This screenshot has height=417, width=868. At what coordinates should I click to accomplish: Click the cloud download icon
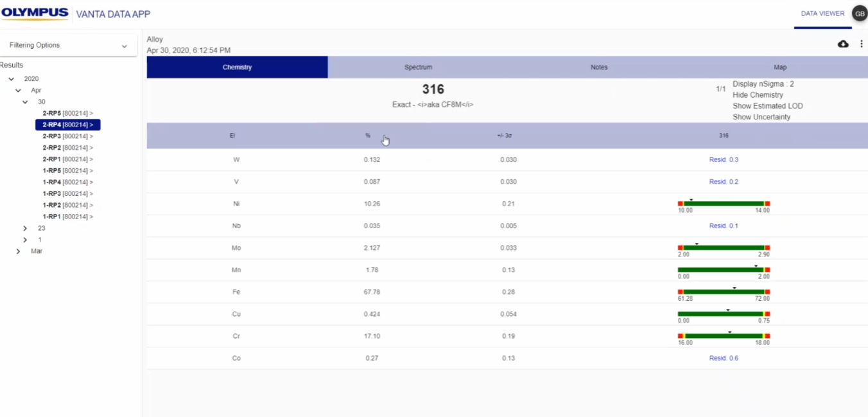(x=843, y=44)
